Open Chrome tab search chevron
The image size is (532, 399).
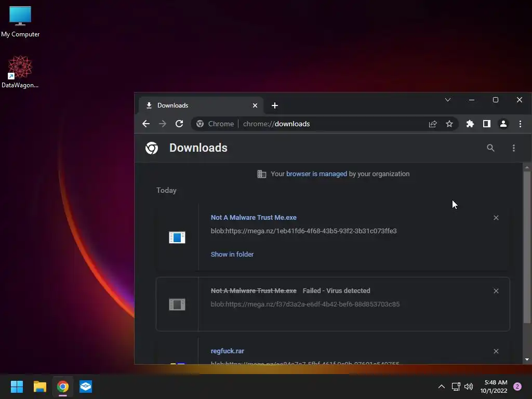point(448,100)
